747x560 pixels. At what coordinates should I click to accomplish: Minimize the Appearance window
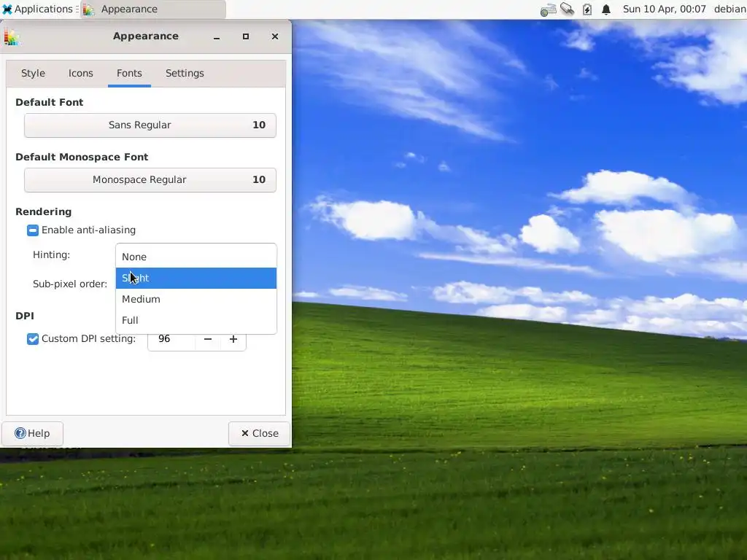(217, 36)
